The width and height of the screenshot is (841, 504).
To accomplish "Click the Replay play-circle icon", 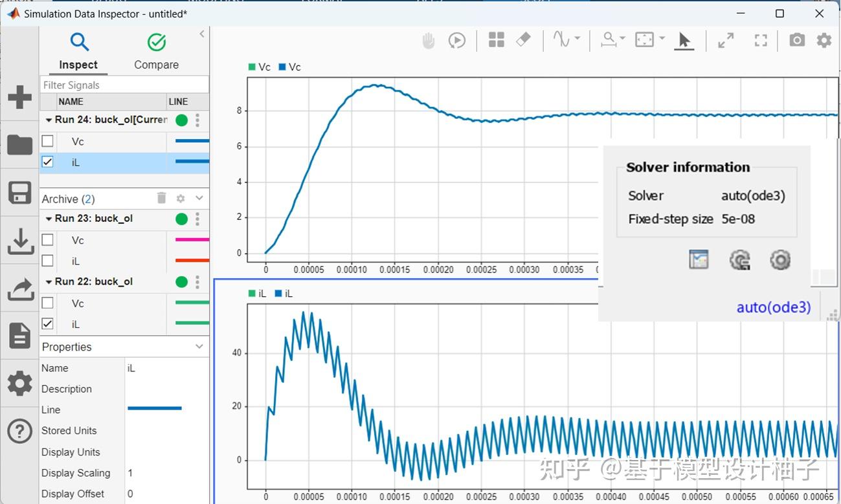I will click(457, 41).
